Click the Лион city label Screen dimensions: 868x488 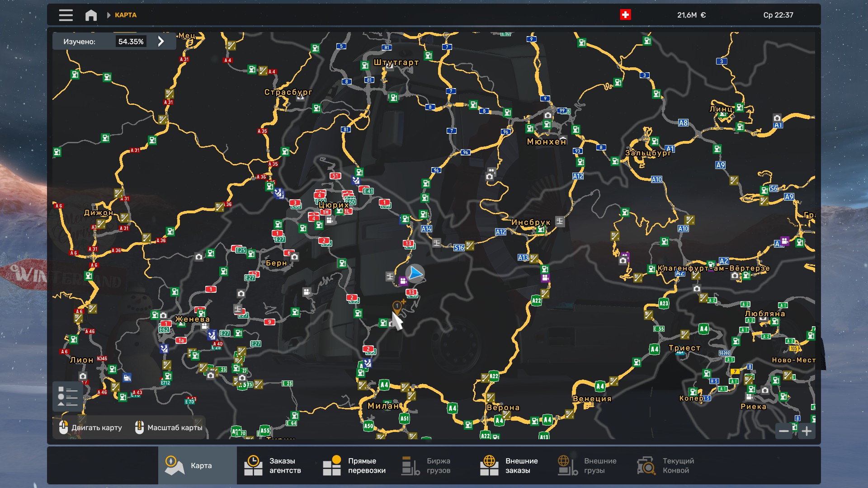pos(81,360)
